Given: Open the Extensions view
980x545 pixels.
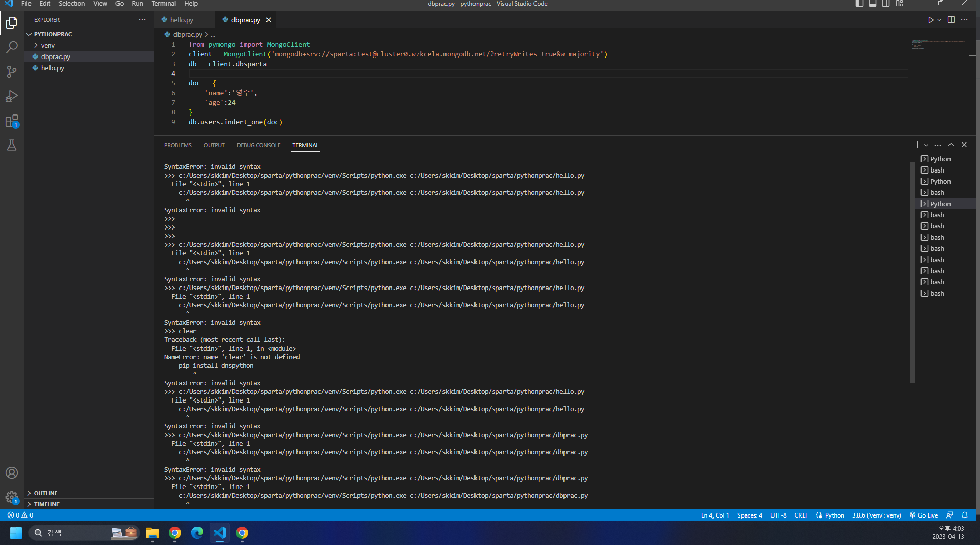Looking at the screenshot, I should (12, 121).
